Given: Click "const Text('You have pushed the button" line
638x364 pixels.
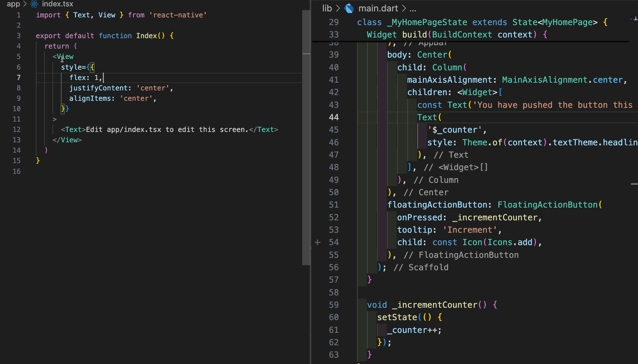Looking at the screenshot, I should 525,105.
